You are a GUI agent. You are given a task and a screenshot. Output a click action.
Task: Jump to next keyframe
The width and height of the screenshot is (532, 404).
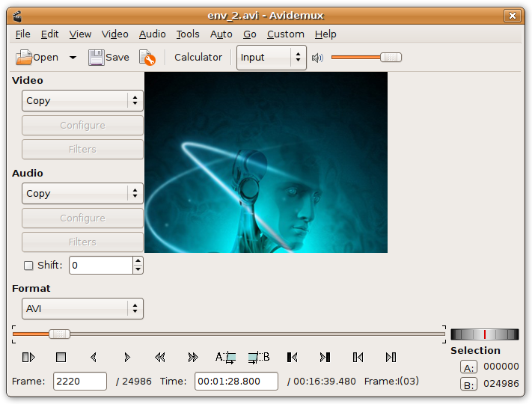point(193,357)
